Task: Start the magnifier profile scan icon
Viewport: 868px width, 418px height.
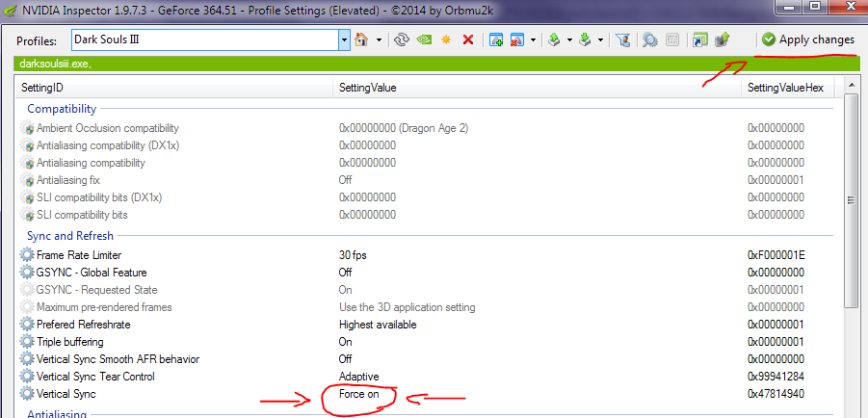Action: tap(650, 39)
